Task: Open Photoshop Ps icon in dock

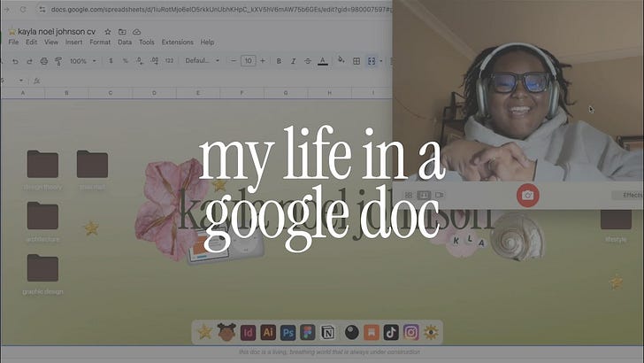Action: [x=287, y=332]
